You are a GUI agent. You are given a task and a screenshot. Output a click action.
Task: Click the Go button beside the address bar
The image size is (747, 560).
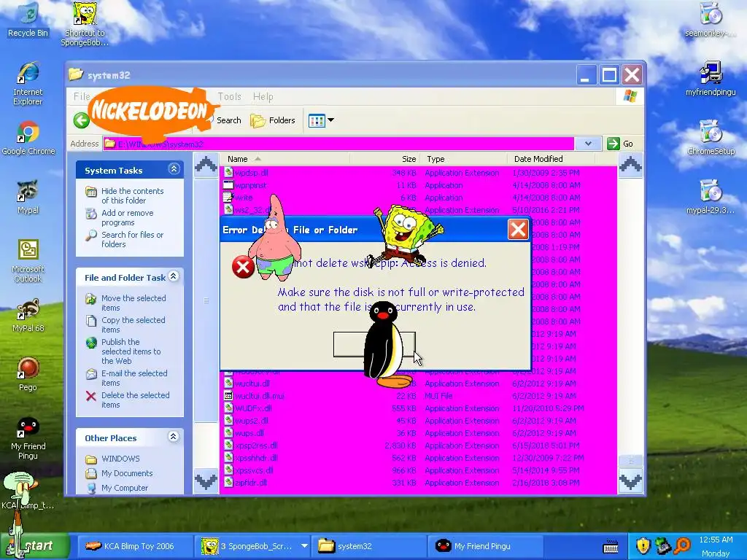pyautogui.click(x=620, y=144)
